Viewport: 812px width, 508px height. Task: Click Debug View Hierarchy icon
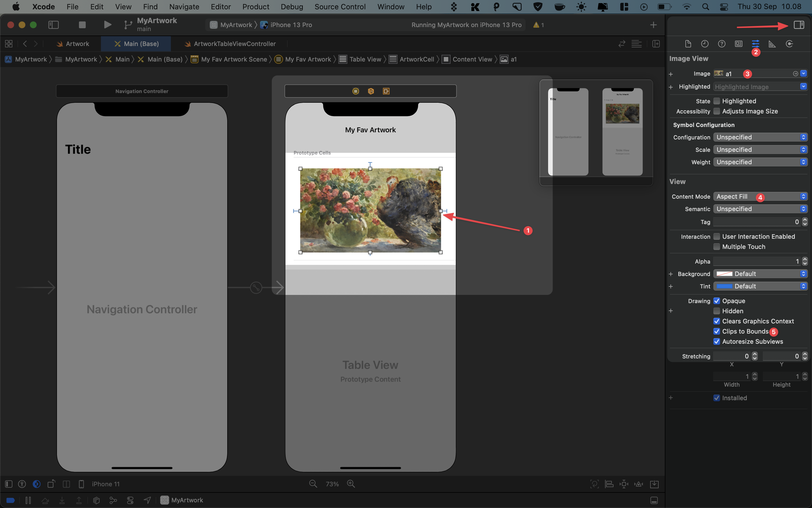tap(96, 500)
